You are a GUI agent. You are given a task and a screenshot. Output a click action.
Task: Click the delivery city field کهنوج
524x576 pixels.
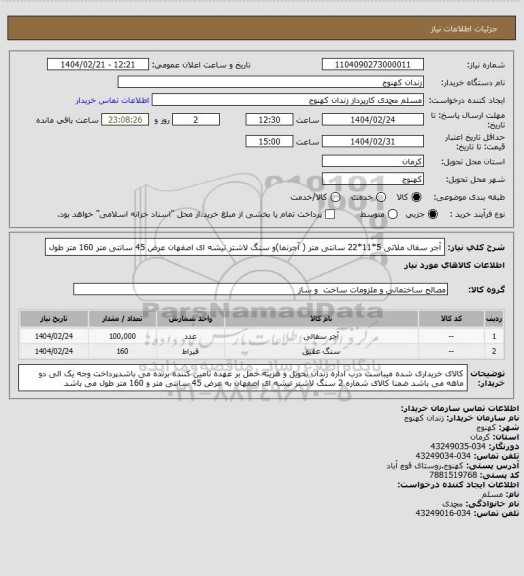373,179
